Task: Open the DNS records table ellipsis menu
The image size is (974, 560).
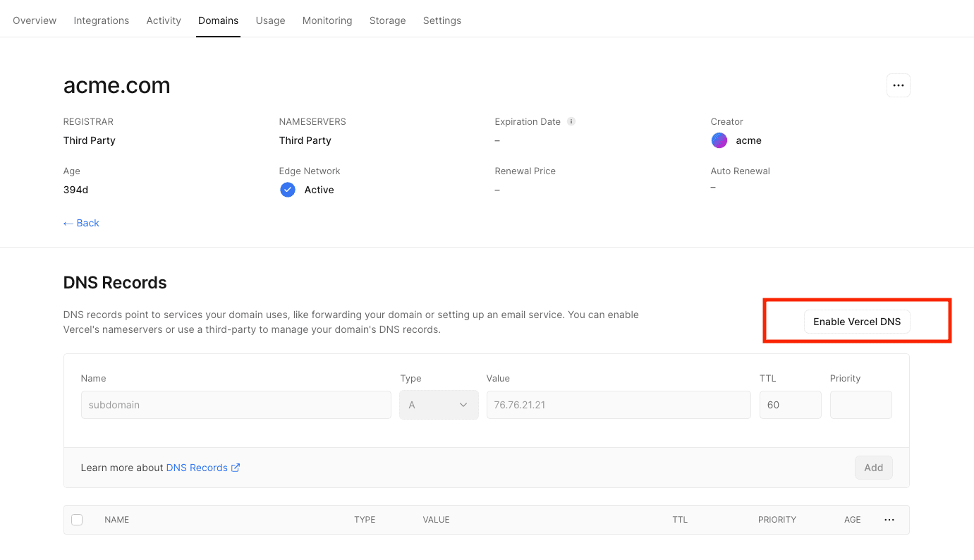Action: (x=889, y=520)
